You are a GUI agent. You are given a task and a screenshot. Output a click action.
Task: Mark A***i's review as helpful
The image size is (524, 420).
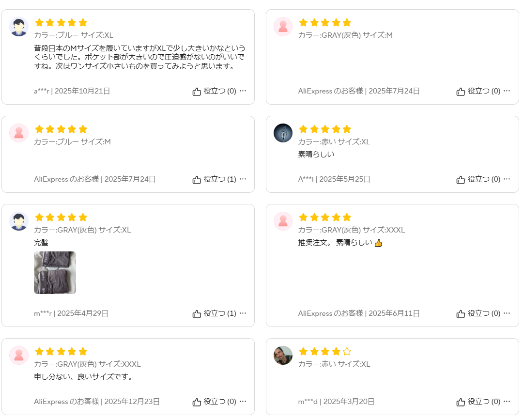click(461, 180)
